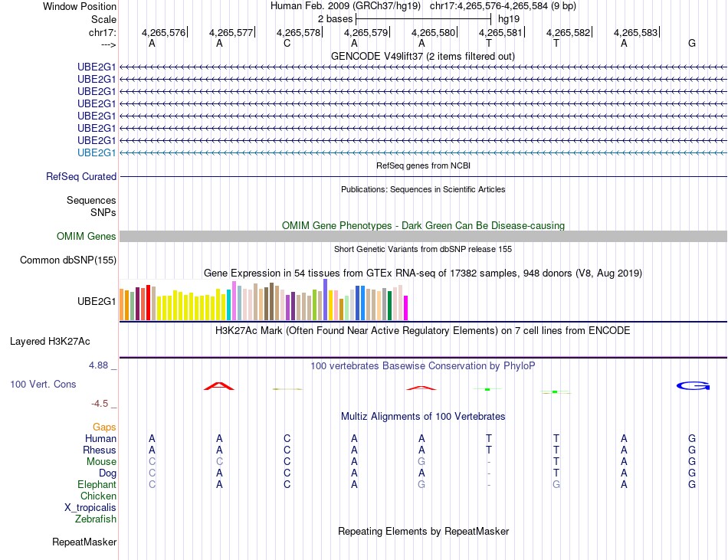This screenshot has width=728, height=560.
Task: Click Multiz Alignments of 100 Vertebrates title
Action: pos(423,417)
